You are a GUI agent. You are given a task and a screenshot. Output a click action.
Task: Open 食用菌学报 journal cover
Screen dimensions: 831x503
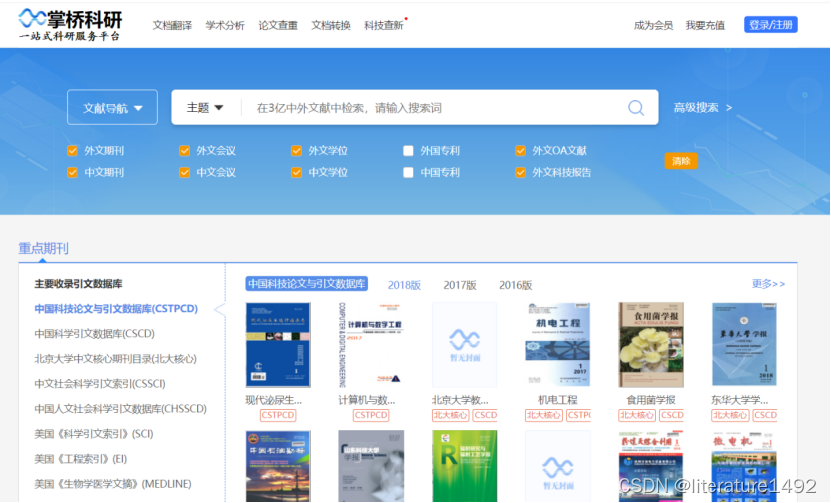(x=651, y=345)
